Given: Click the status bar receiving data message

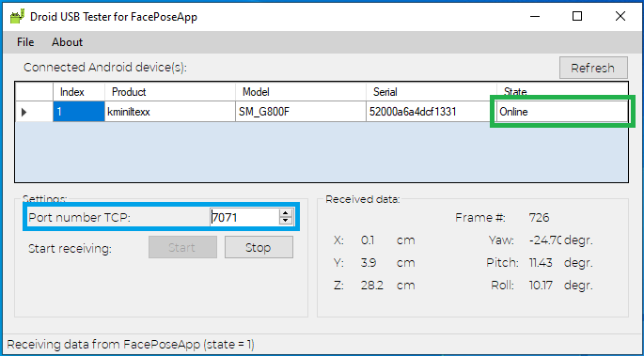Looking at the screenshot, I should tap(131, 345).
